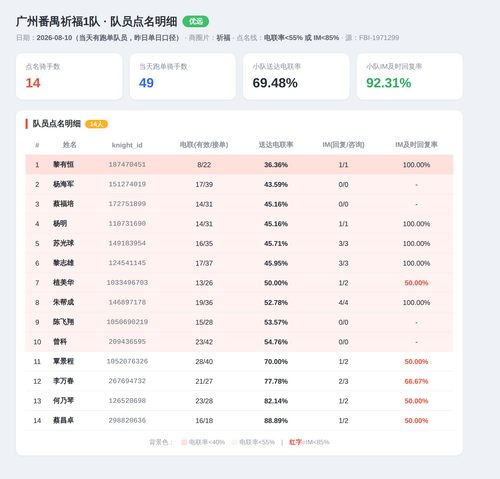500x479 pixels.
Task: Click the IM(回复/咨询) column header
Action: [x=343, y=145]
